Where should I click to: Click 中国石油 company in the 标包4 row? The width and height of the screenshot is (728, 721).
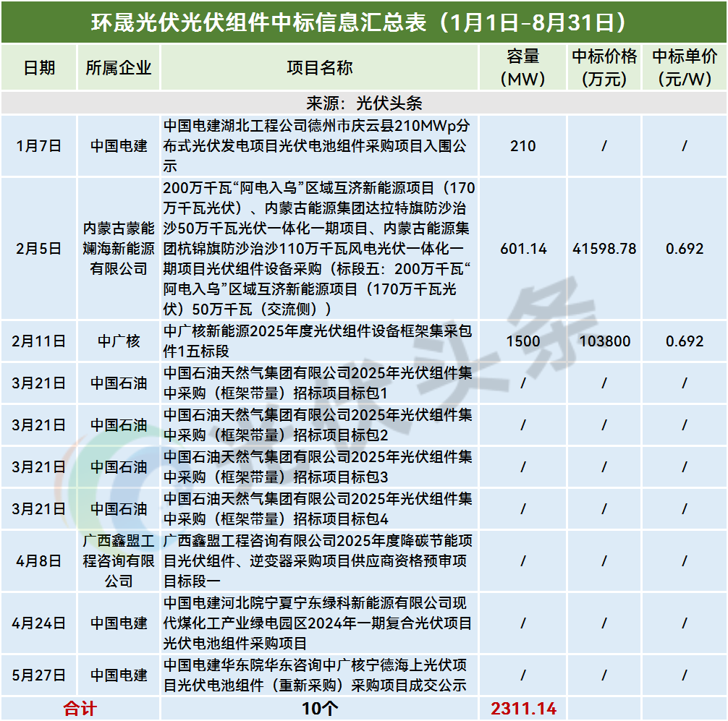119,509
